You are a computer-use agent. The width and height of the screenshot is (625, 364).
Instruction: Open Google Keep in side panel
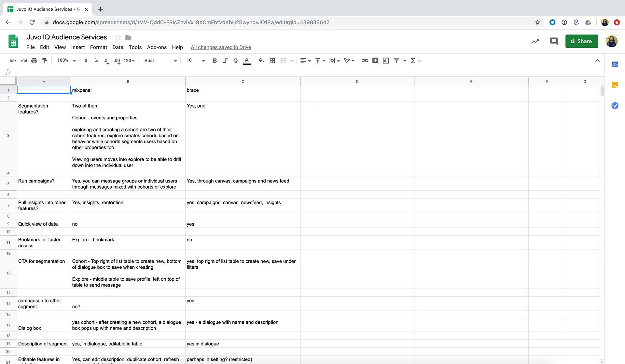[x=615, y=85]
